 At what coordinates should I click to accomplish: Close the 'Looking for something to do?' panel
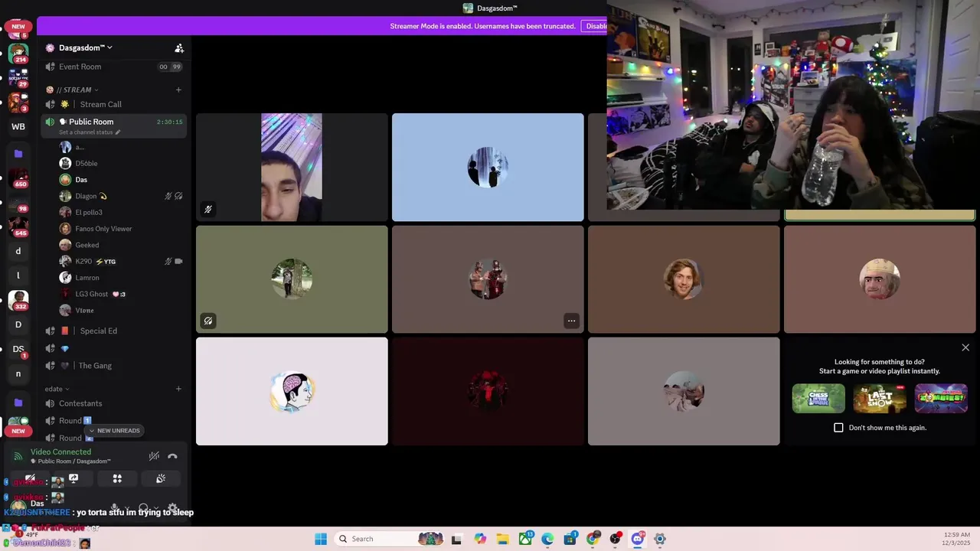click(965, 347)
